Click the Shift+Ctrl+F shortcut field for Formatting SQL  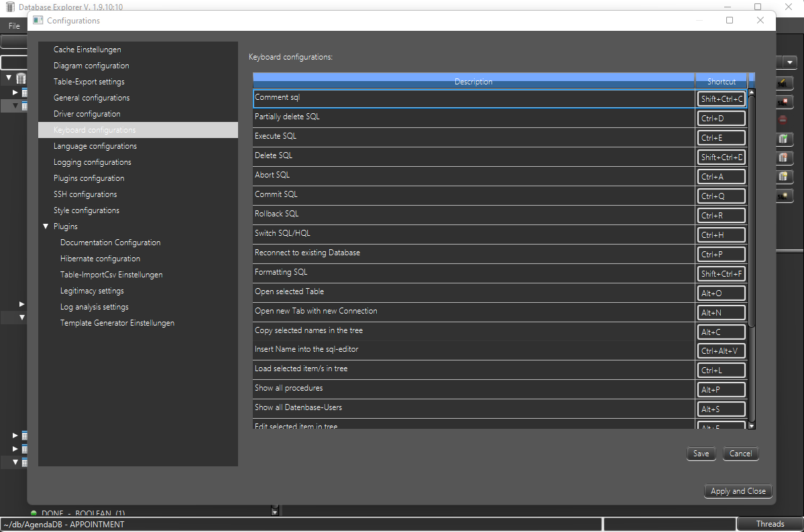point(721,274)
